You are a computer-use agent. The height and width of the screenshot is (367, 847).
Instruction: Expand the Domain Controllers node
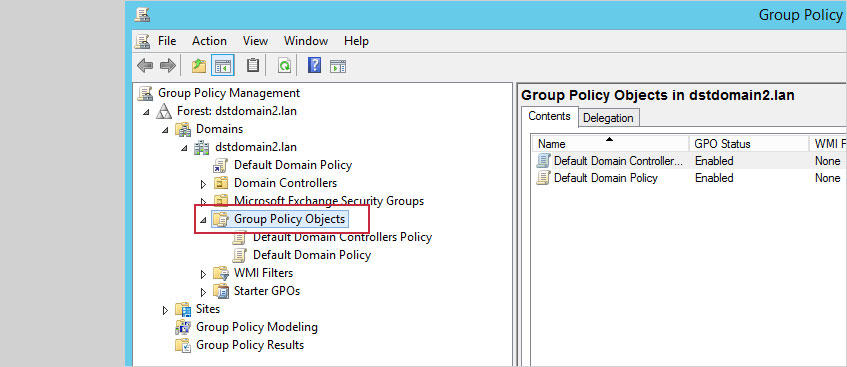204,184
